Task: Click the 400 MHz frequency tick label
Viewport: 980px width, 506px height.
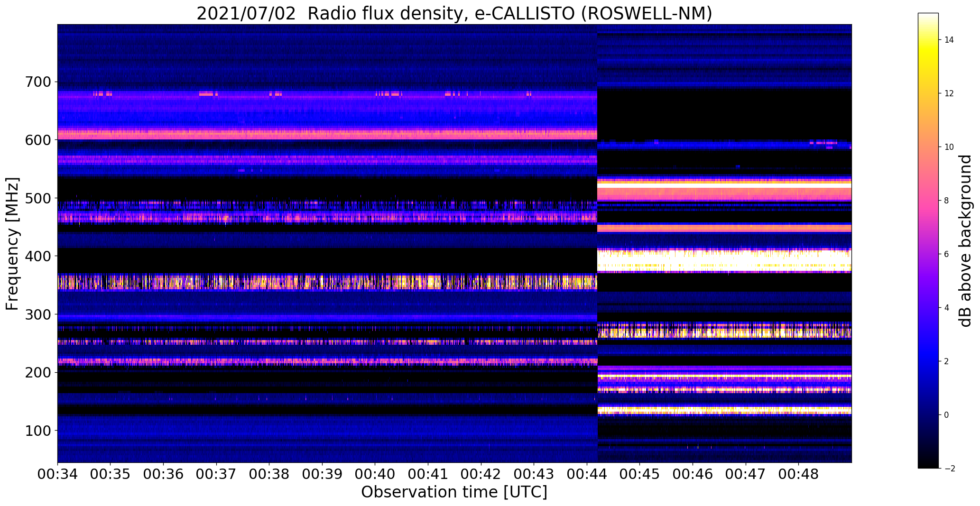Action: [37, 256]
